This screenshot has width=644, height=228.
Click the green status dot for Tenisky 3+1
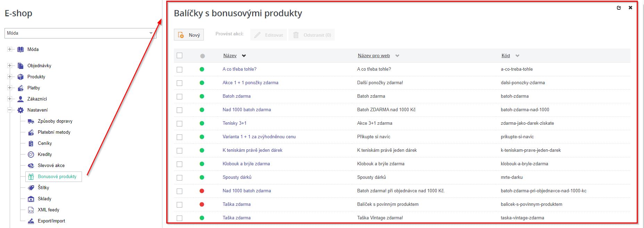coord(202,123)
